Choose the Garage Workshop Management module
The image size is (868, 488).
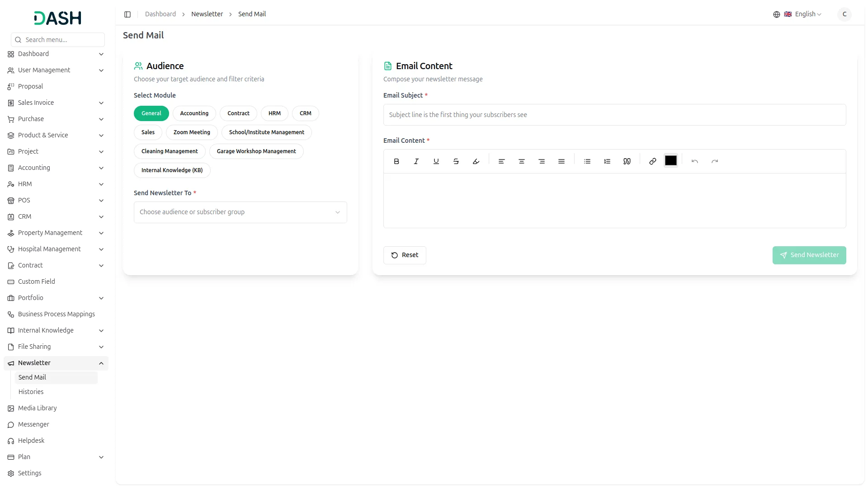coord(256,151)
